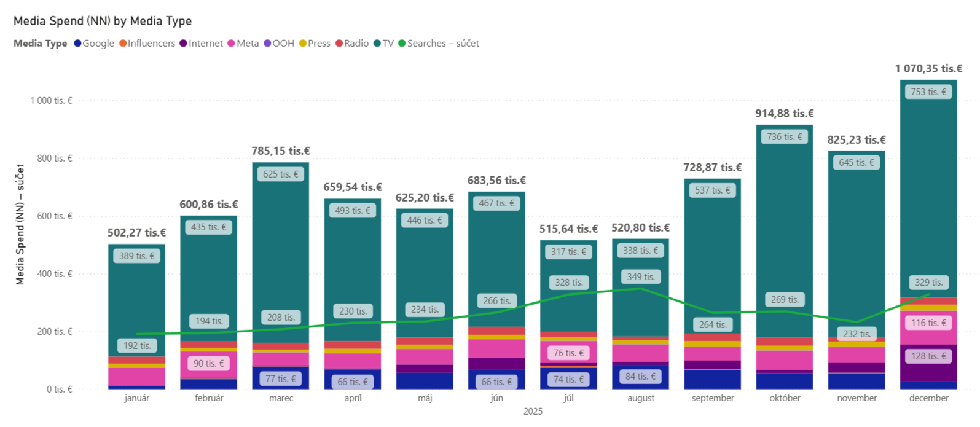Click the Google blue legend dot
980x427 pixels.
tap(78, 43)
